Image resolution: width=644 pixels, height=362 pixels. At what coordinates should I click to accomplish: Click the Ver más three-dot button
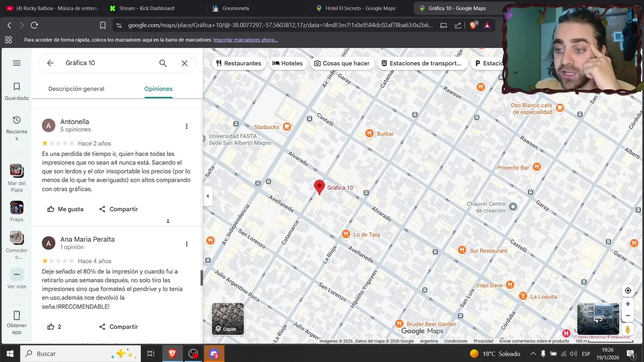(x=17, y=275)
